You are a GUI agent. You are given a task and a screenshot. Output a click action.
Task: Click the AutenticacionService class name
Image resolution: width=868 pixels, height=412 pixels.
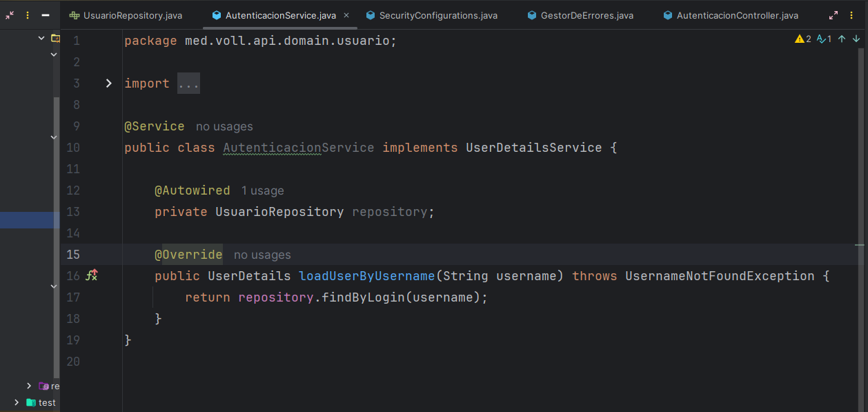[x=299, y=148]
